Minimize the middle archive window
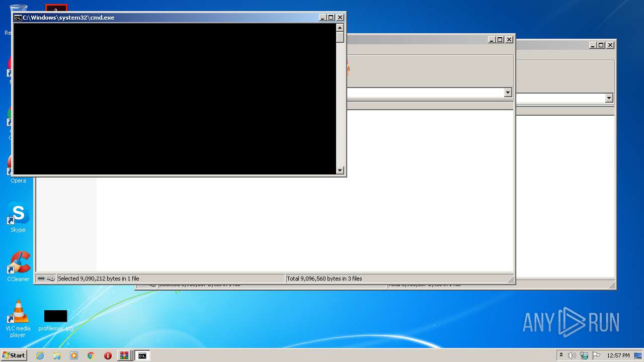The image size is (644, 362). 492,40
